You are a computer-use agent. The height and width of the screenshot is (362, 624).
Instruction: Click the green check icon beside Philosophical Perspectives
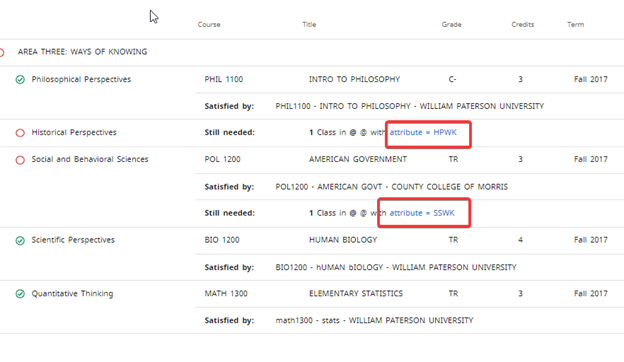pyautogui.click(x=20, y=80)
